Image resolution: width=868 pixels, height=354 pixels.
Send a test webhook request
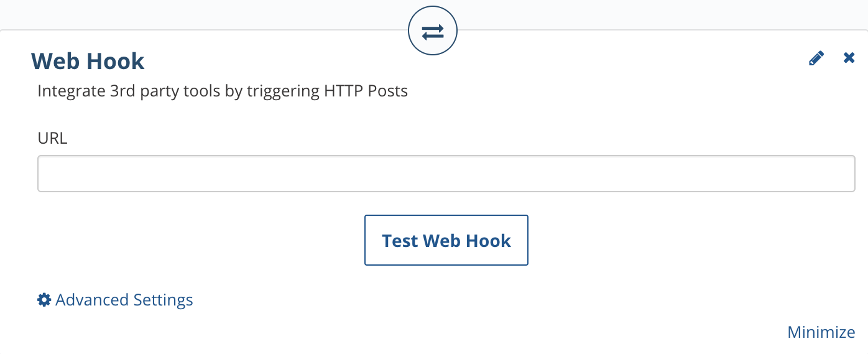(446, 240)
